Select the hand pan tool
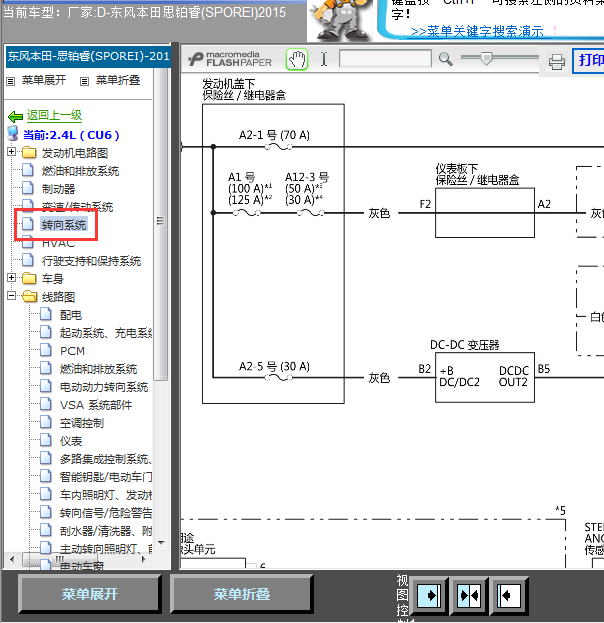 [297, 60]
